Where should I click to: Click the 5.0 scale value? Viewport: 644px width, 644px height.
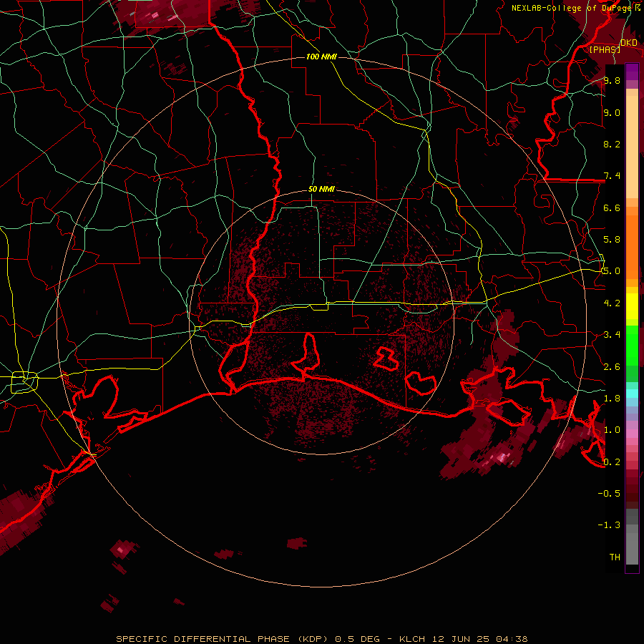[612, 271]
